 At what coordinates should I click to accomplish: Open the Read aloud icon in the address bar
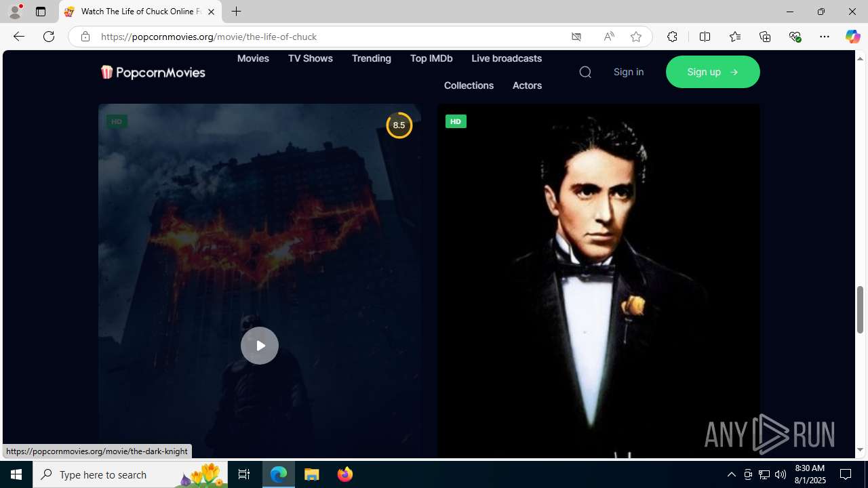(609, 37)
